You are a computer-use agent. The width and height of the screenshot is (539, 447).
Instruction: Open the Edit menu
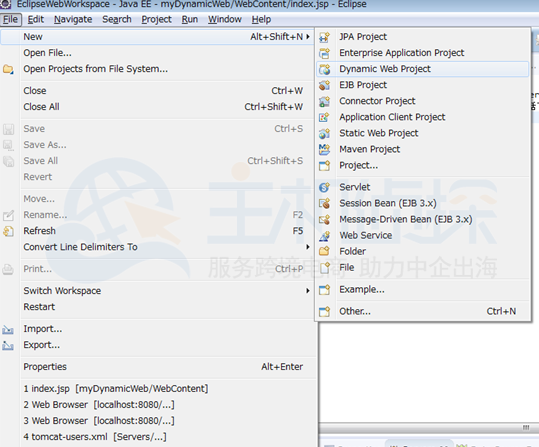tap(36, 20)
